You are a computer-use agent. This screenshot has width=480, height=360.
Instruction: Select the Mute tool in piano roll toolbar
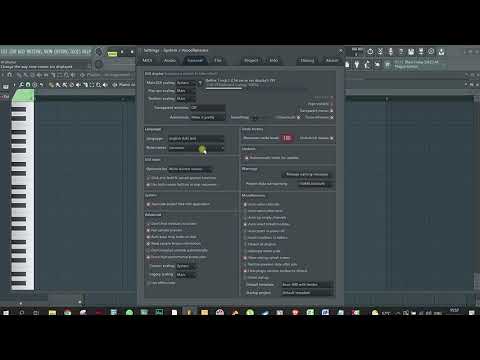(78, 85)
